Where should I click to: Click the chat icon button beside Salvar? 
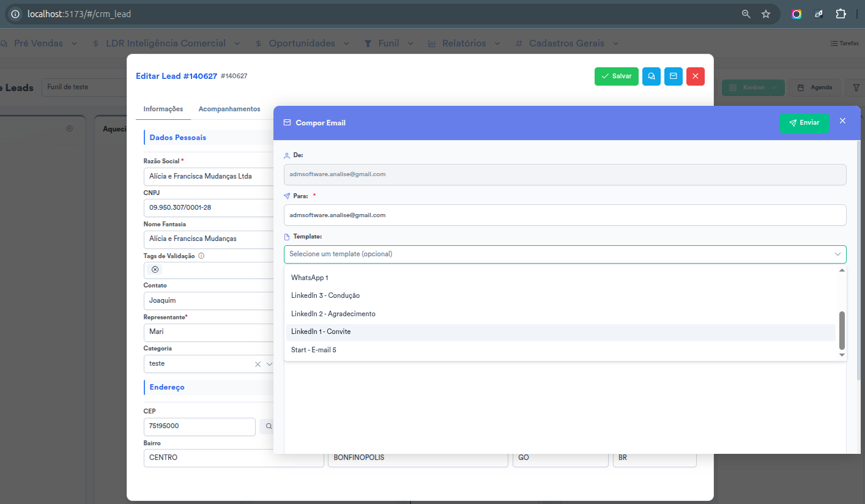pyautogui.click(x=652, y=76)
